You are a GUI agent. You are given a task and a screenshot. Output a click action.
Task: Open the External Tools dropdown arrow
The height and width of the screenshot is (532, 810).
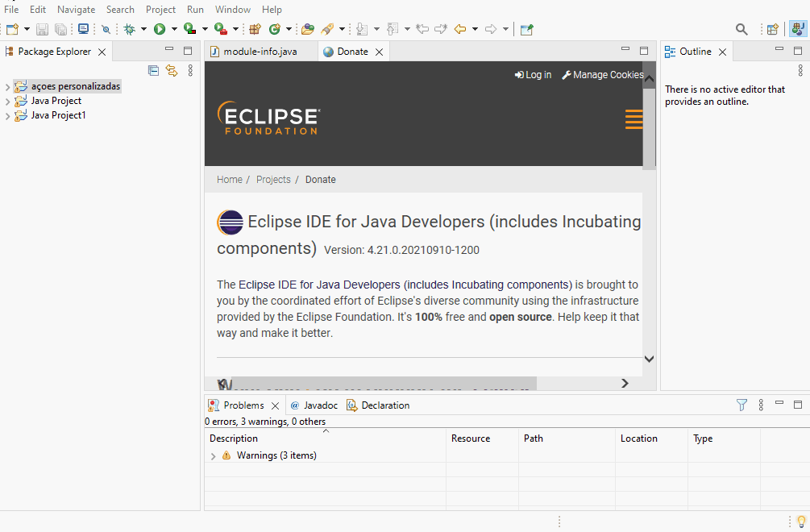pos(235,30)
